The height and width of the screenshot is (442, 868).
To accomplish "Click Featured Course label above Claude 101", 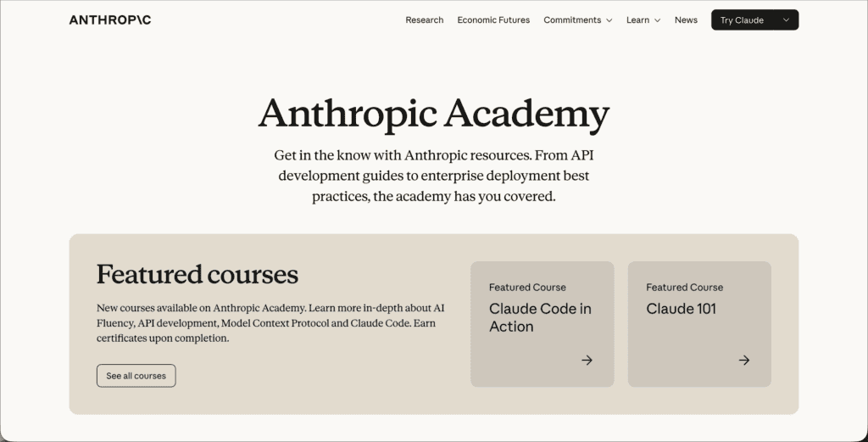I will tap(684, 287).
